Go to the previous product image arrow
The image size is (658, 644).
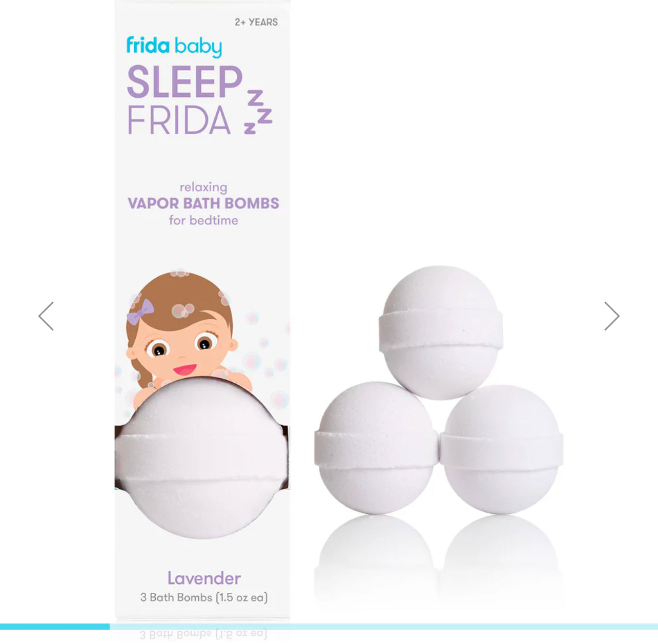coord(46,316)
